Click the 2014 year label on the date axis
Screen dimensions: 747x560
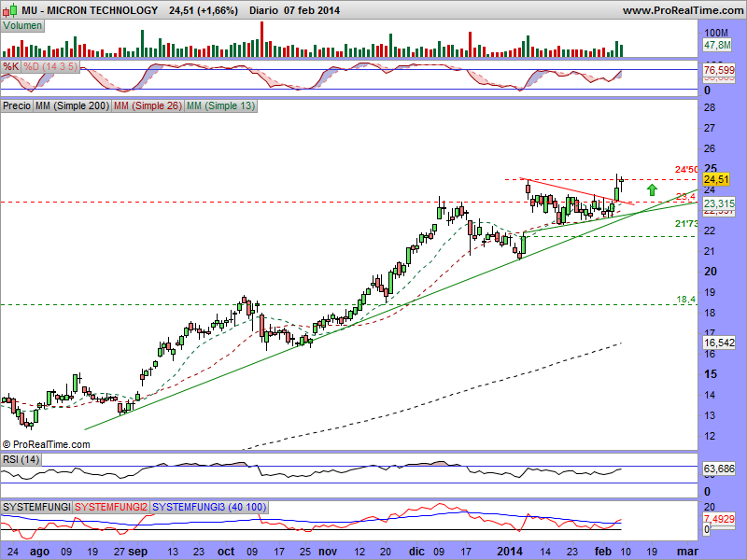click(510, 552)
